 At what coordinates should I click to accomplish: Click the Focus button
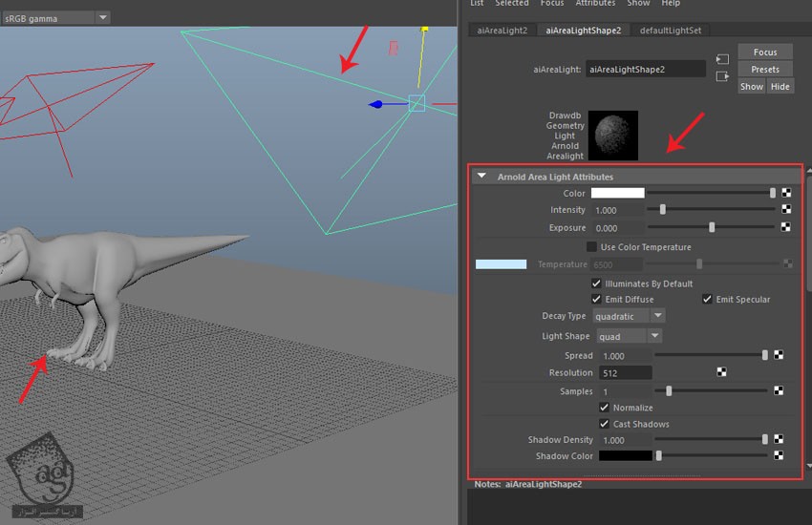[x=765, y=52]
